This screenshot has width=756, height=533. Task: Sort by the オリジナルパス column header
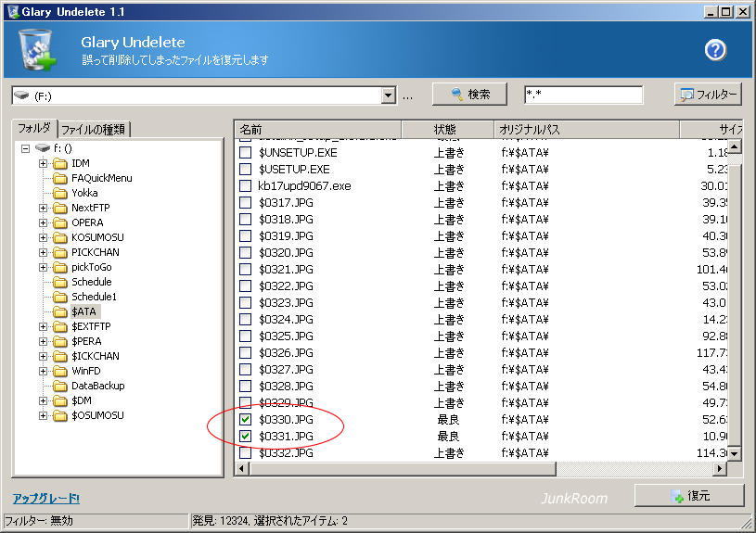pos(587,129)
